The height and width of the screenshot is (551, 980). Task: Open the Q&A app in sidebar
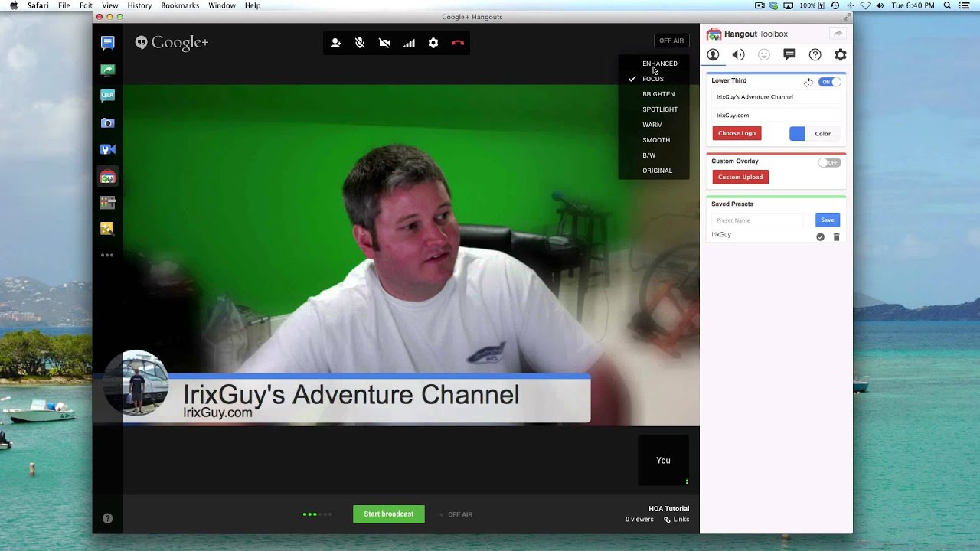[x=107, y=96]
